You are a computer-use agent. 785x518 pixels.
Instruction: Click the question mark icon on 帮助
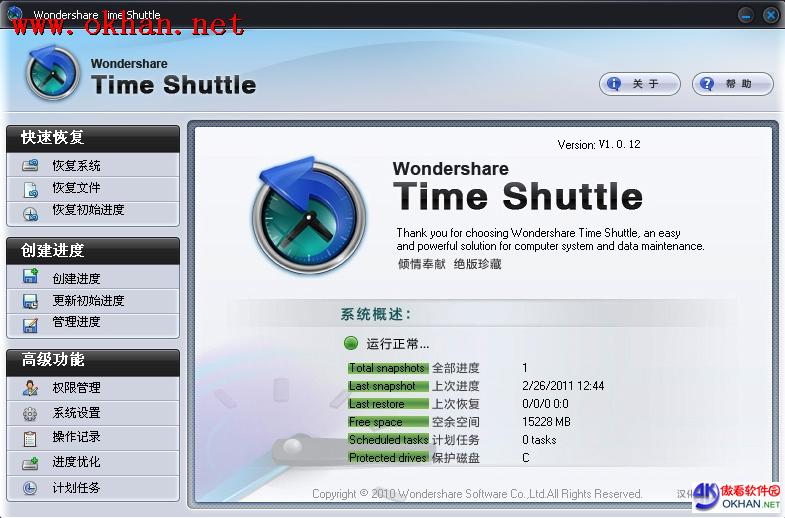706,84
